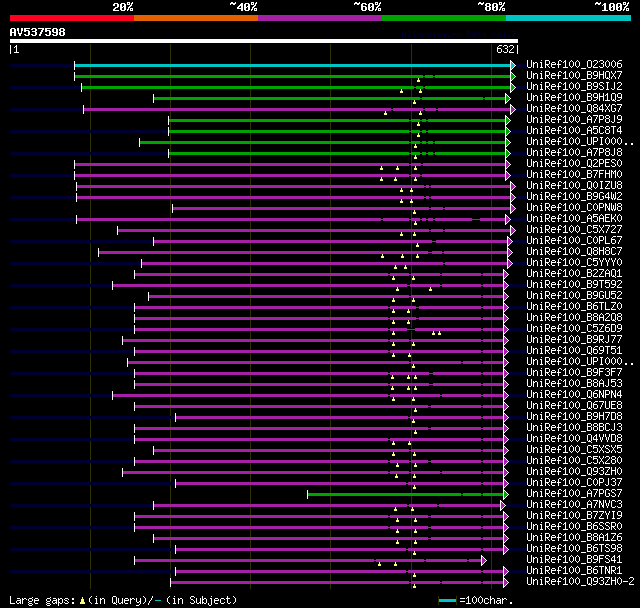
Task: Select the UniRef100_C5X280 label
Action: [x=574, y=461]
